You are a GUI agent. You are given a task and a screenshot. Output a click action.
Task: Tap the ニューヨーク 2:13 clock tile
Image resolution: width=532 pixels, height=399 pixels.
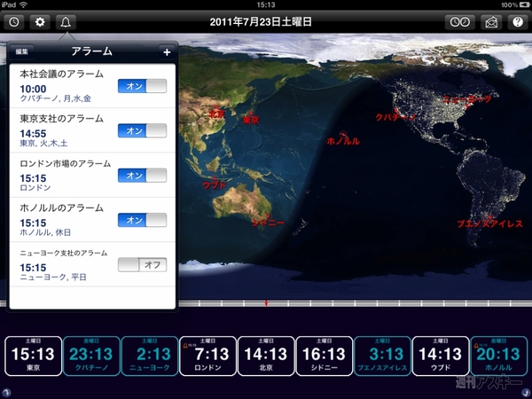[150, 356]
